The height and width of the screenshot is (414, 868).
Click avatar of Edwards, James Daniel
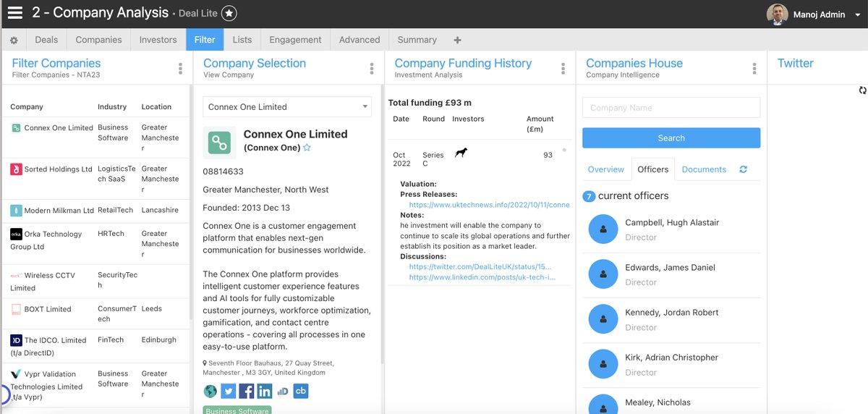tap(603, 274)
